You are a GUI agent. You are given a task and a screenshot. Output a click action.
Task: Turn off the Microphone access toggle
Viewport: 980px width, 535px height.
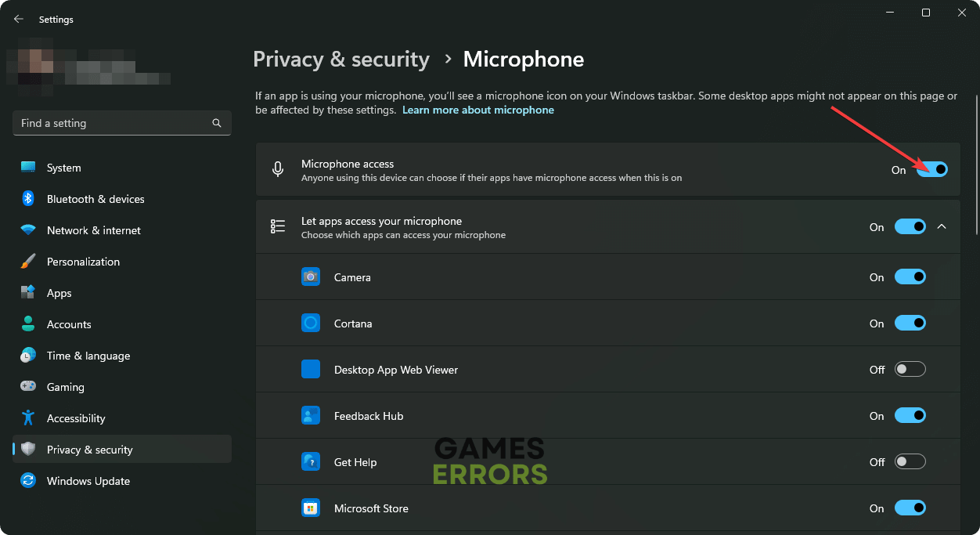point(931,169)
